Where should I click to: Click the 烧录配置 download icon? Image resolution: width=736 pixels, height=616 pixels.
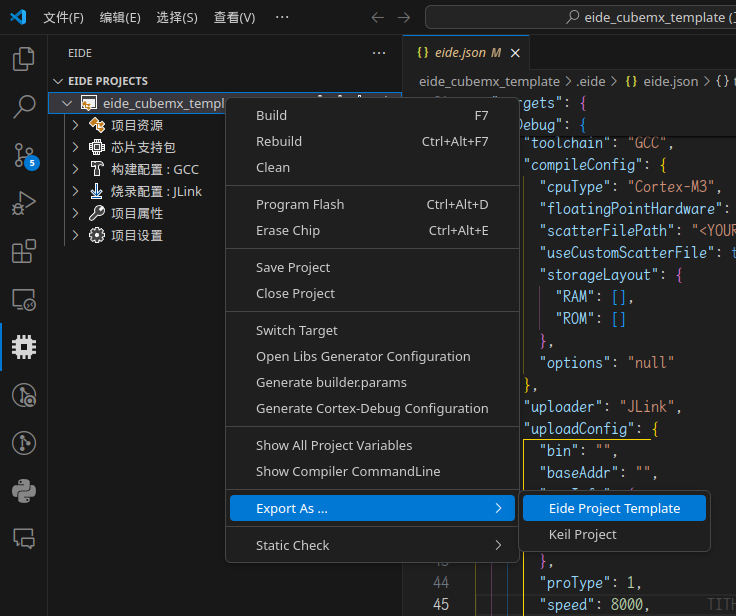coord(97,191)
